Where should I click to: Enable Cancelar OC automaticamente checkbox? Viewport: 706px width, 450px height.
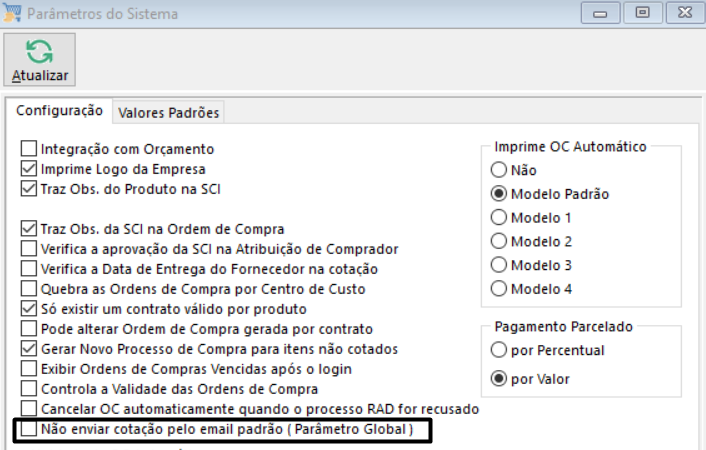click(29, 409)
